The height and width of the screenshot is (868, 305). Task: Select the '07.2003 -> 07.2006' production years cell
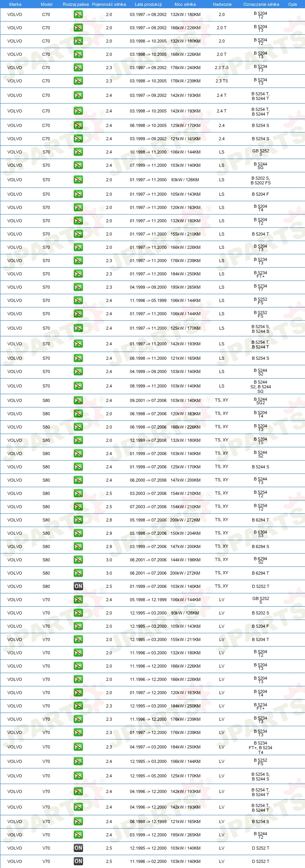coord(148,507)
